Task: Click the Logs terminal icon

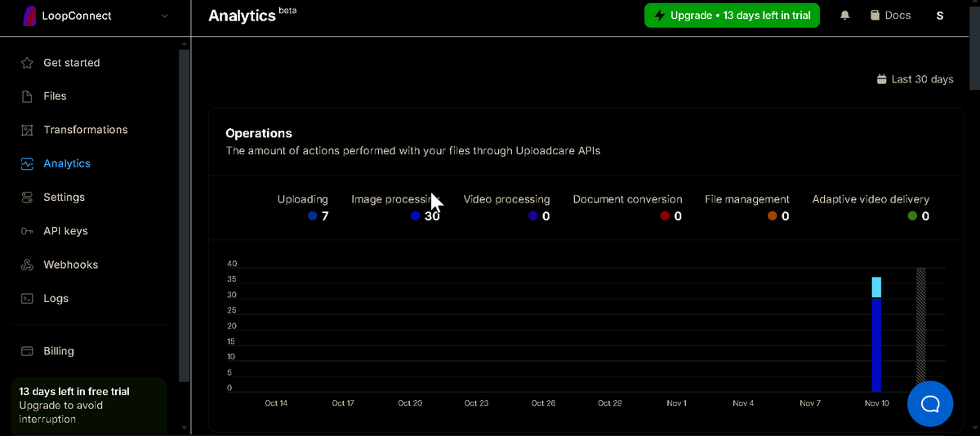Action: click(27, 299)
